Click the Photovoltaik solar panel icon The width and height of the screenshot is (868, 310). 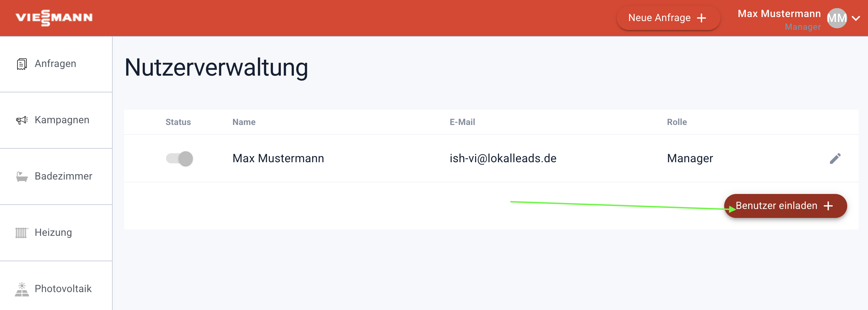[22, 289]
